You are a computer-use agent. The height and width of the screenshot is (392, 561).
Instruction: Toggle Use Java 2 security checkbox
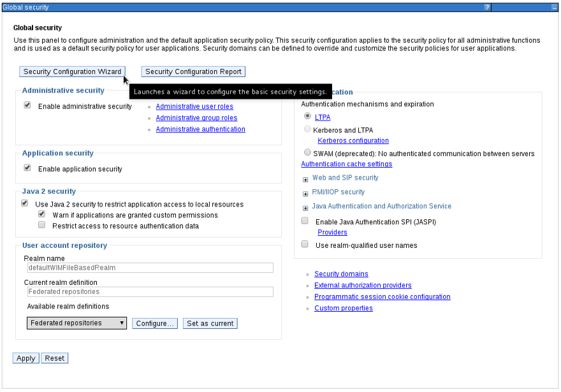click(24, 203)
